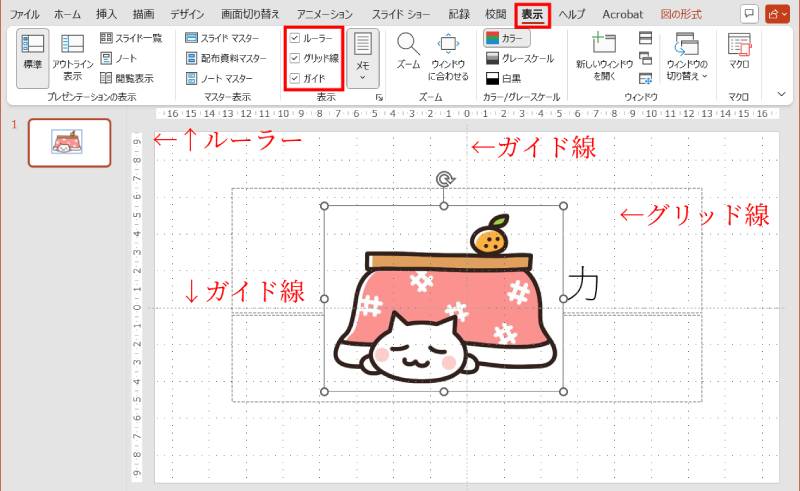The image size is (800, 491).
Task: Open ノート マスター view
Action: tap(219, 79)
